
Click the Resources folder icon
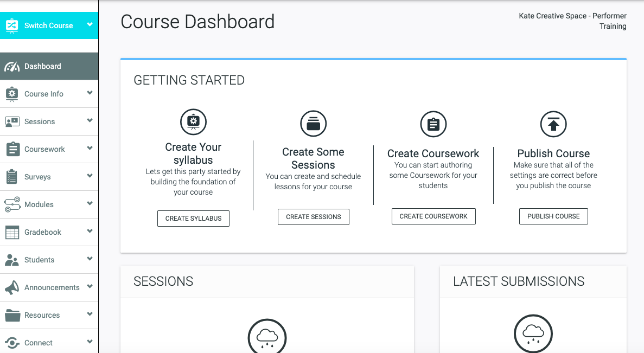click(x=12, y=315)
